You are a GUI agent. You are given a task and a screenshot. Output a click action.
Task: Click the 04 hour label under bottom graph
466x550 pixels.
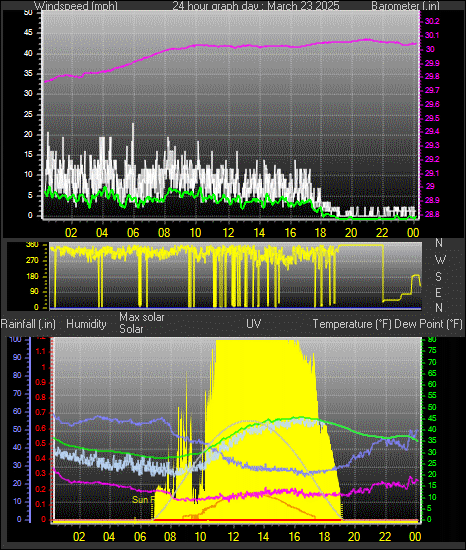point(109,537)
